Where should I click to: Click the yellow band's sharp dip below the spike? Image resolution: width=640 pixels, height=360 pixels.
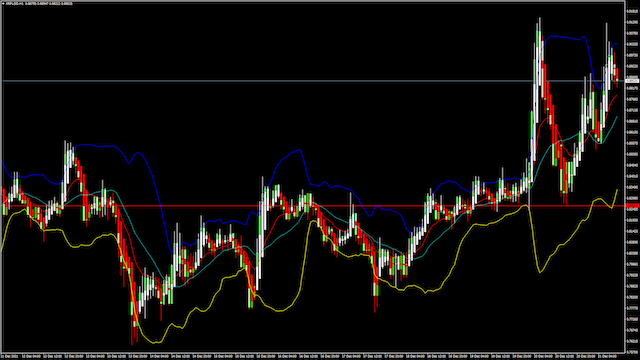pyautogui.click(x=540, y=271)
